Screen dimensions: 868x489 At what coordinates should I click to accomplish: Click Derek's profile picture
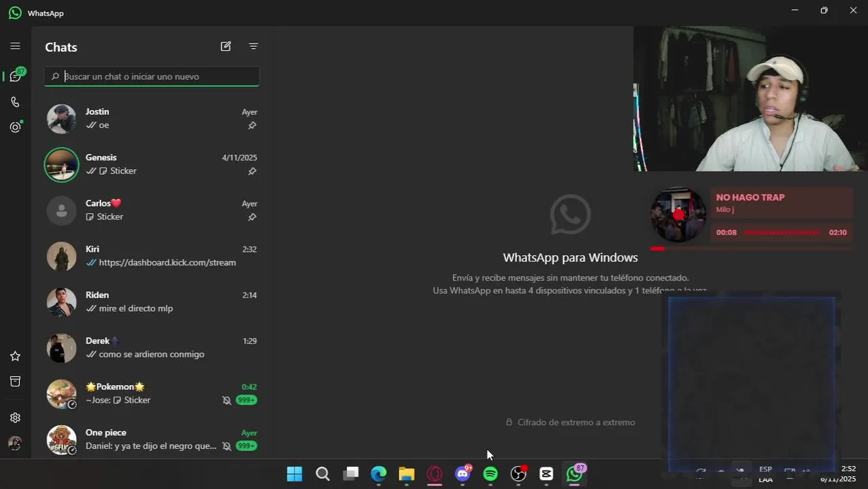tap(61, 348)
